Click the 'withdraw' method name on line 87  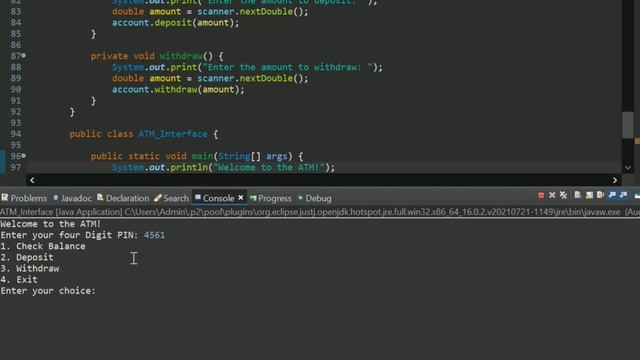click(x=181, y=56)
